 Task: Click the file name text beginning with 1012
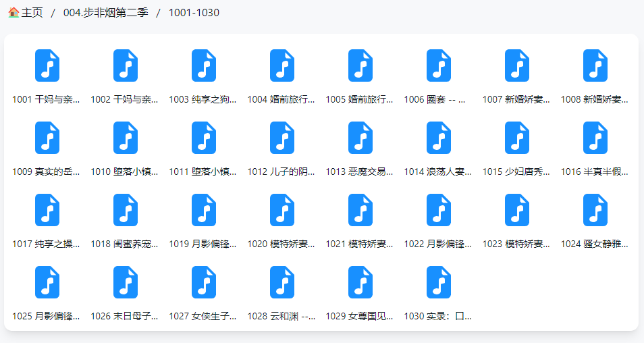click(x=281, y=171)
